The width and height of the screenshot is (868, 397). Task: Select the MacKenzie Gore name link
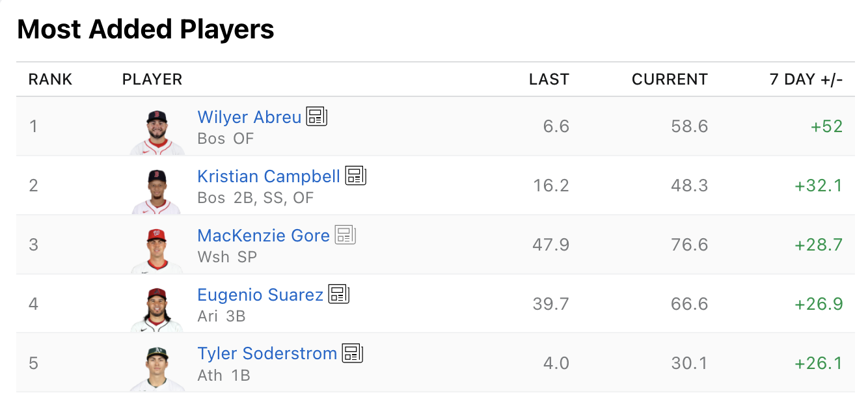click(263, 236)
